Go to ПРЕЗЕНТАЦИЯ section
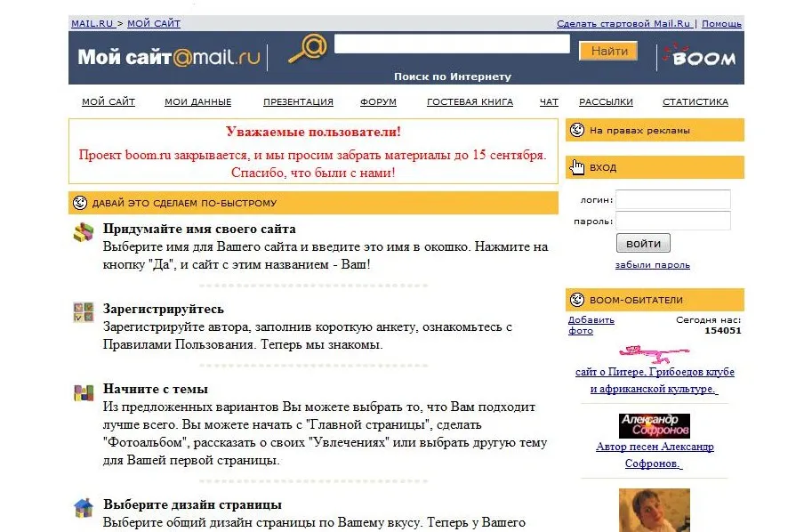This screenshot has width=812, height=532. (298, 102)
